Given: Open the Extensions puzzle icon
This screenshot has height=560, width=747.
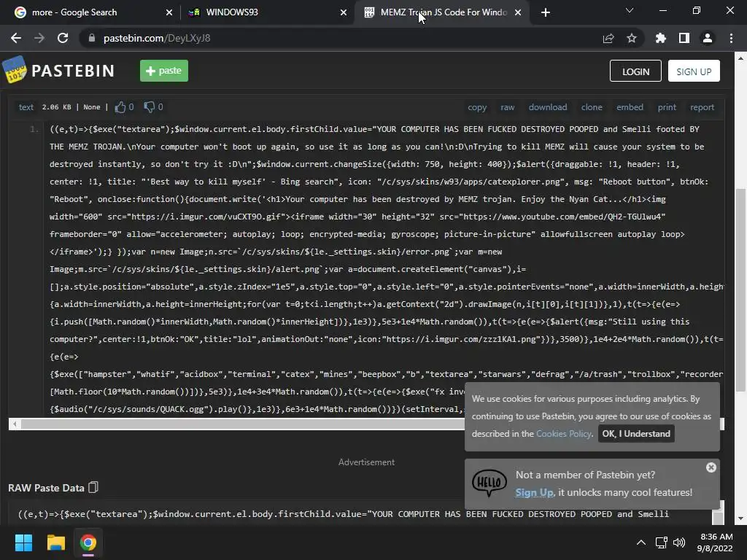Looking at the screenshot, I should click(660, 38).
